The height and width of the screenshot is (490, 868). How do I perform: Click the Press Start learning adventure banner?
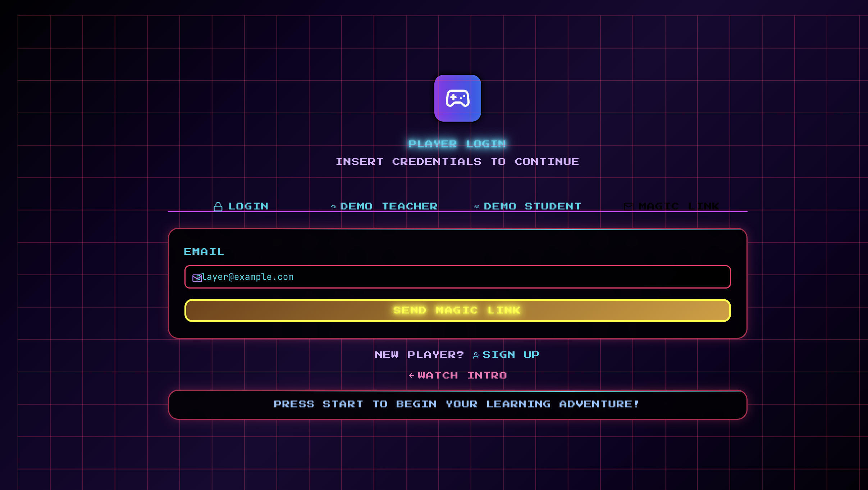coord(457,404)
